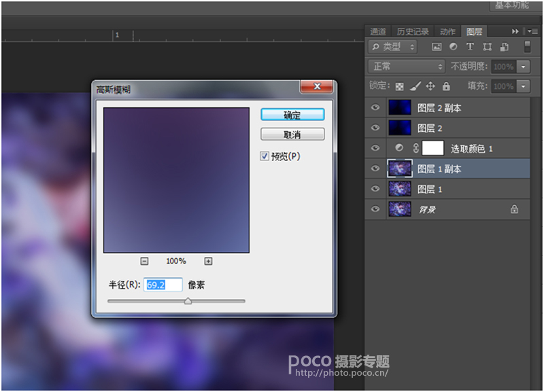Click the 图层 1 layer name
544x392 pixels.
coord(430,190)
